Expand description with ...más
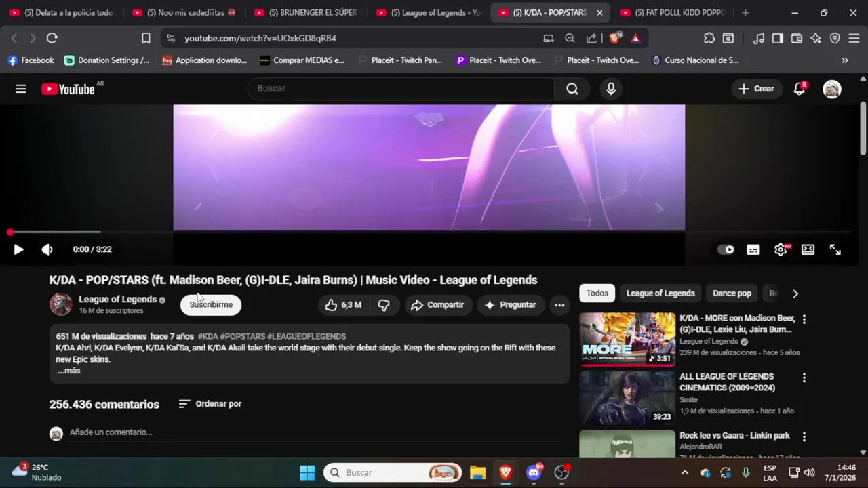Screen dimensions: 868x488 [x=69, y=371]
